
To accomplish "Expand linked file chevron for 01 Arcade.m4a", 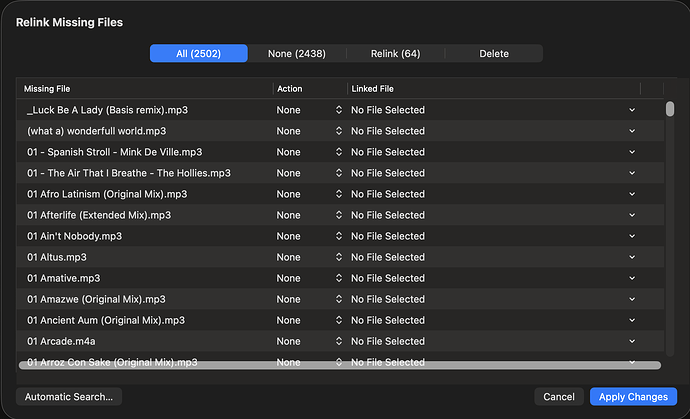I will coord(632,341).
